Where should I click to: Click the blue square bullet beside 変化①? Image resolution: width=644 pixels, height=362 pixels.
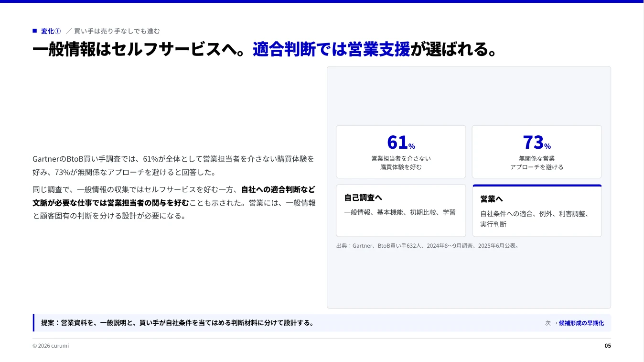click(34, 31)
